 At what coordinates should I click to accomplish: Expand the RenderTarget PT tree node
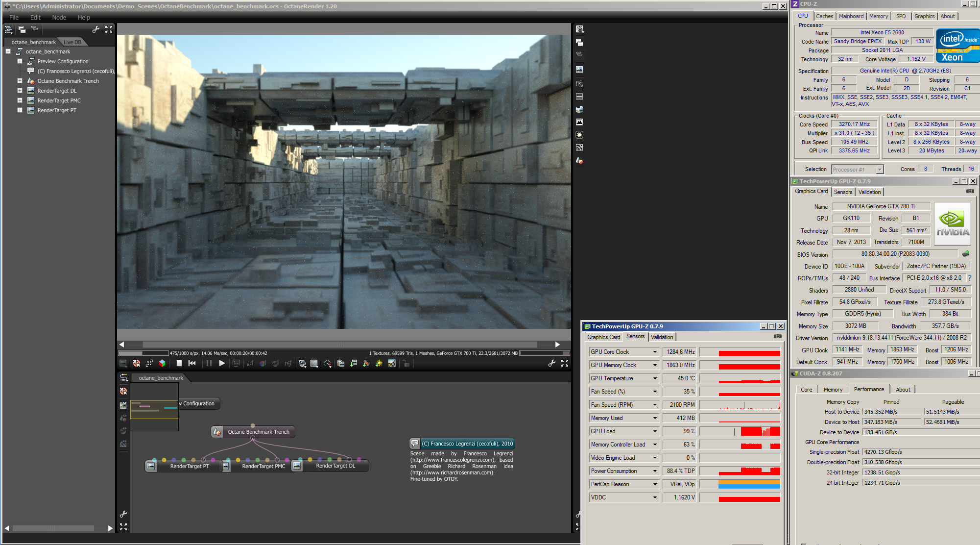pos(20,110)
